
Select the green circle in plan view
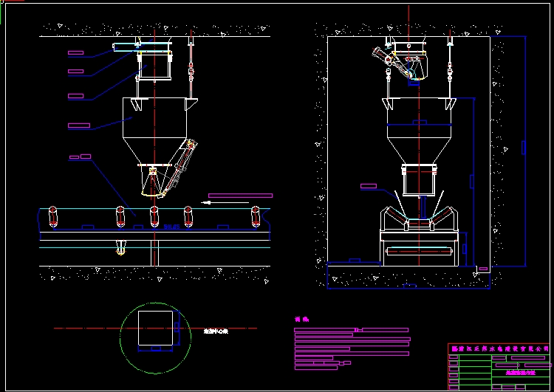tap(155, 338)
